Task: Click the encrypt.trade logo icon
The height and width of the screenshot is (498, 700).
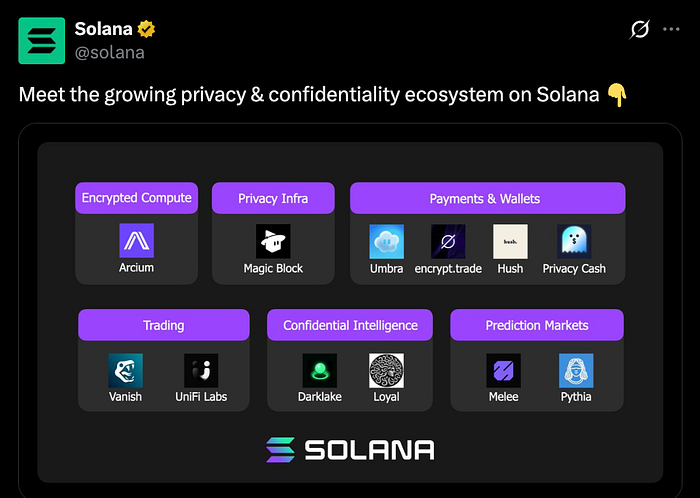Action: (448, 242)
